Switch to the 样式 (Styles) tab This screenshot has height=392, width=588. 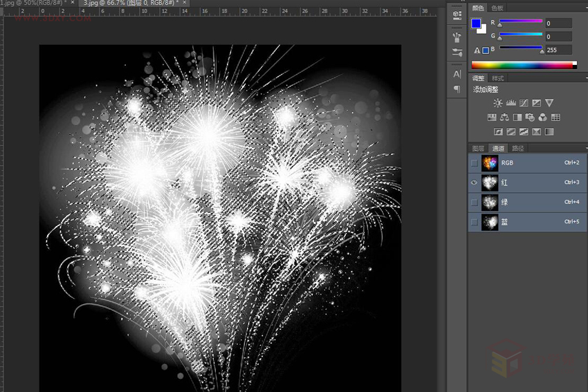click(497, 78)
